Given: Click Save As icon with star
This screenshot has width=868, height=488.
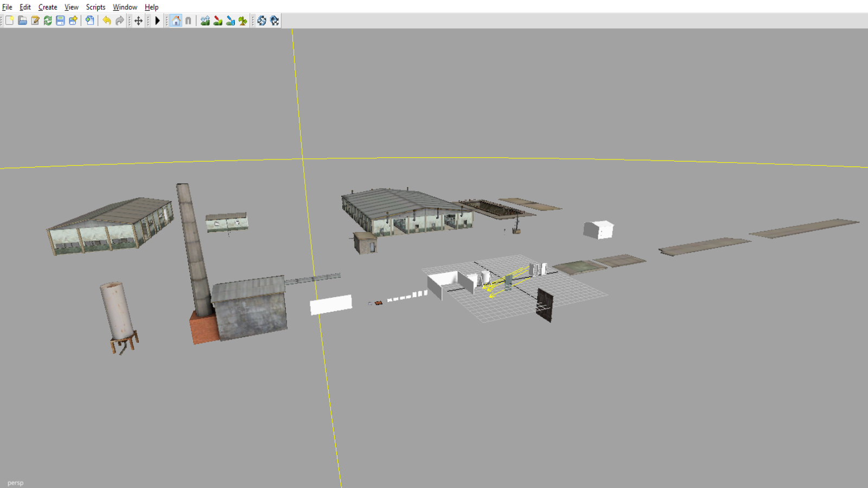Looking at the screenshot, I should tap(73, 21).
